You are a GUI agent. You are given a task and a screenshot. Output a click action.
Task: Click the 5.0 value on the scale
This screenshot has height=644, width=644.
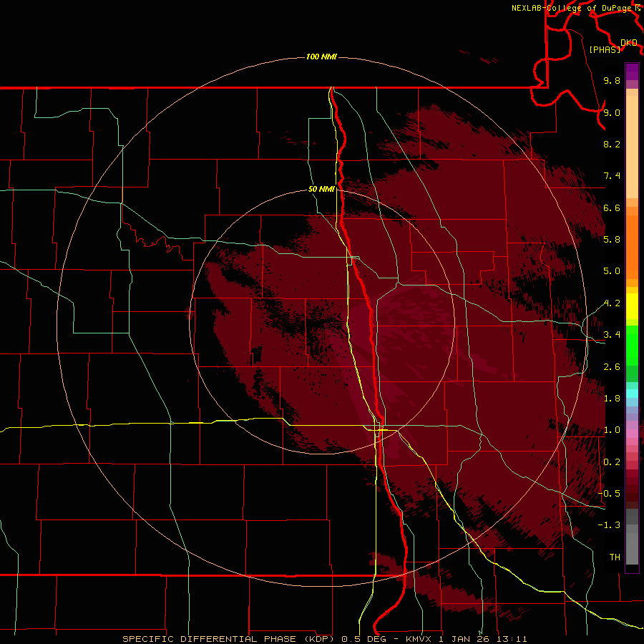coord(612,271)
